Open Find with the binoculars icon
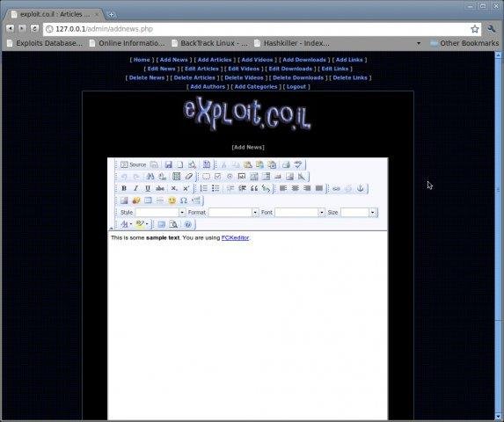504x422 pixels. coord(150,177)
